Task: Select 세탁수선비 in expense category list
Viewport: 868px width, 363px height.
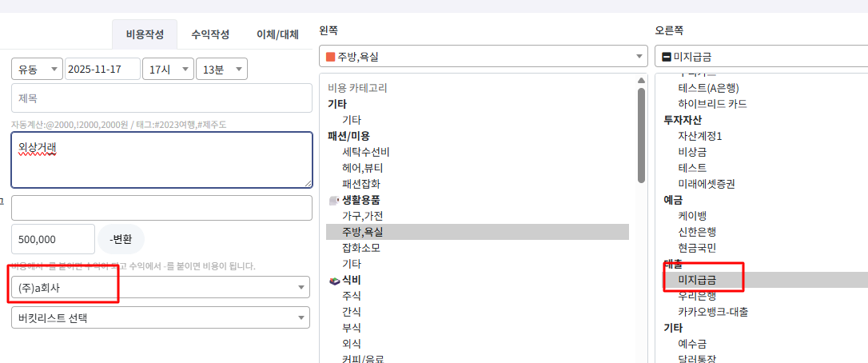Action: coord(365,152)
